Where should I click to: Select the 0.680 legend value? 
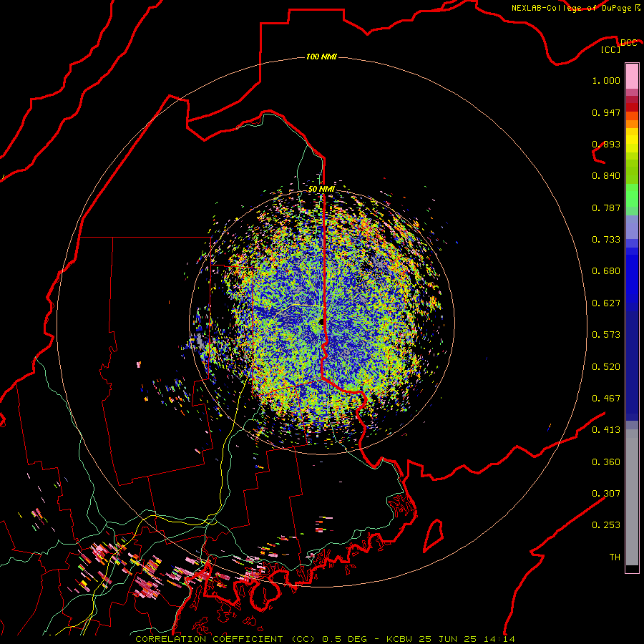[x=606, y=271]
